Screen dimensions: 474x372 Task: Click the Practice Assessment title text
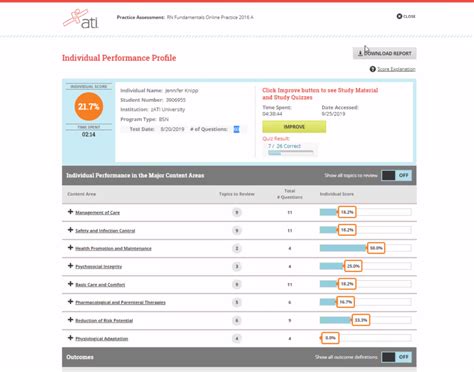click(x=185, y=17)
